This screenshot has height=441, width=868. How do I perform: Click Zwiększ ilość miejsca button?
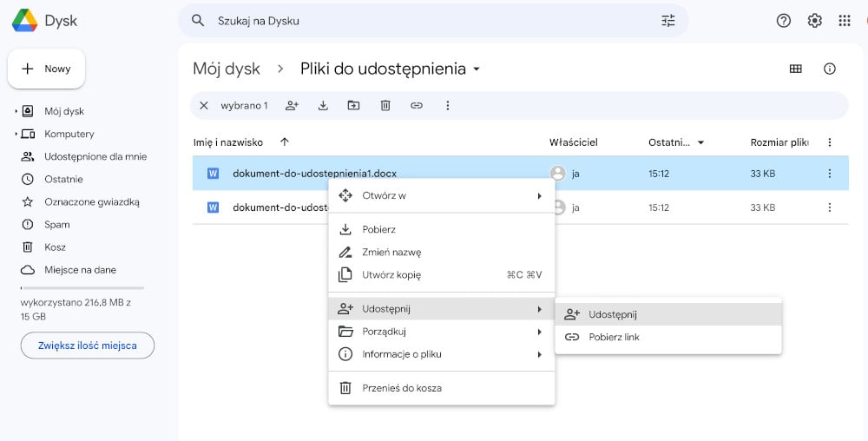click(88, 346)
